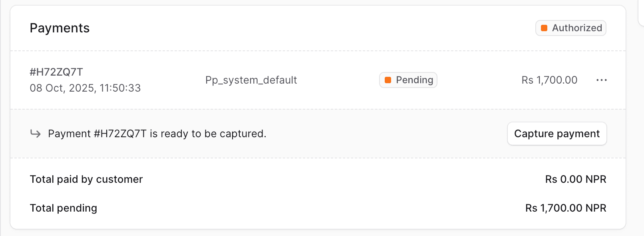The image size is (644, 236).
Task: Open the three-dot actions menu for payment
Action: click(601, 80)
